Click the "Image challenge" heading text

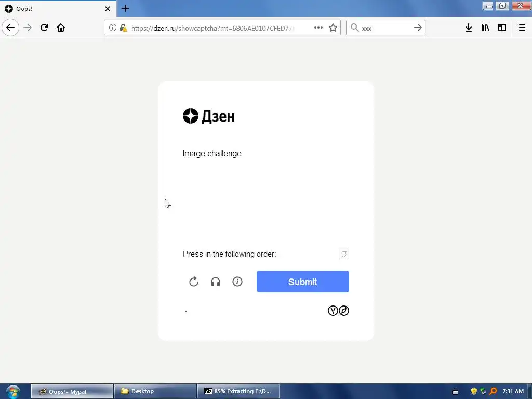(x=212, y=154)
